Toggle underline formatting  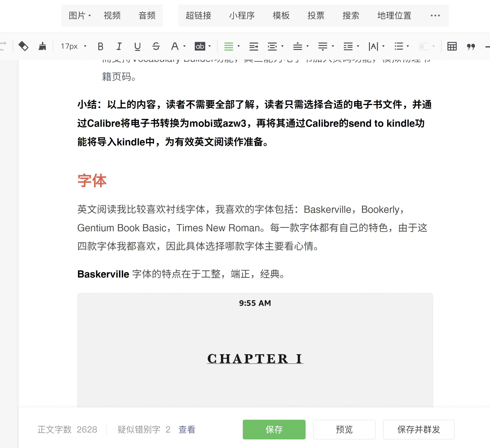pyautogui.click(x=138, y=46)
